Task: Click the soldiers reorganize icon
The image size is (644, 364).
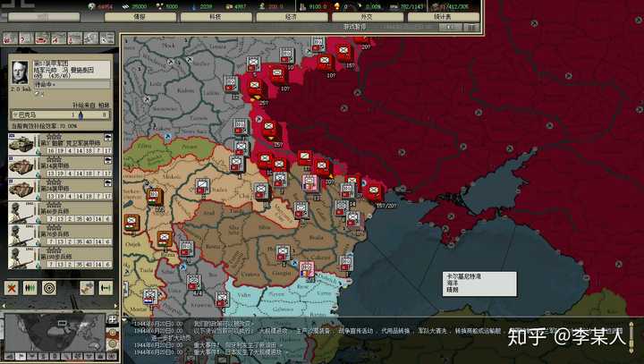Action: point(30,288)
